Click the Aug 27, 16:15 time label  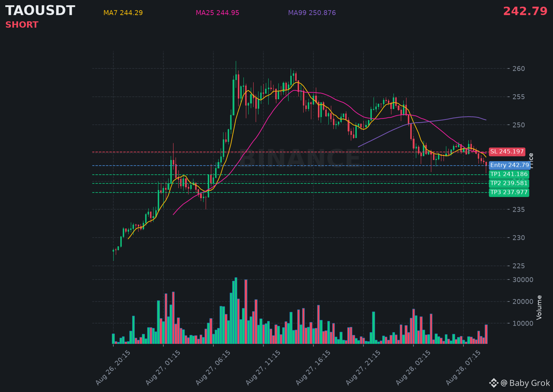click(x=313, y=368)
